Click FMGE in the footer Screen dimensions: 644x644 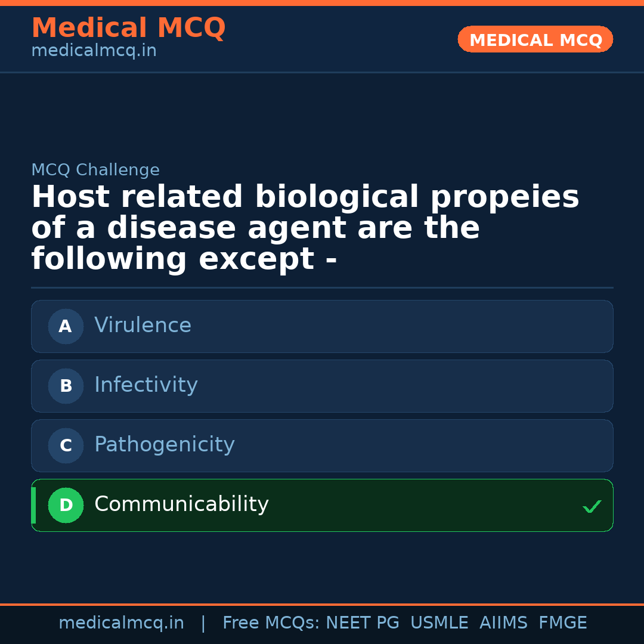(562, 623)
